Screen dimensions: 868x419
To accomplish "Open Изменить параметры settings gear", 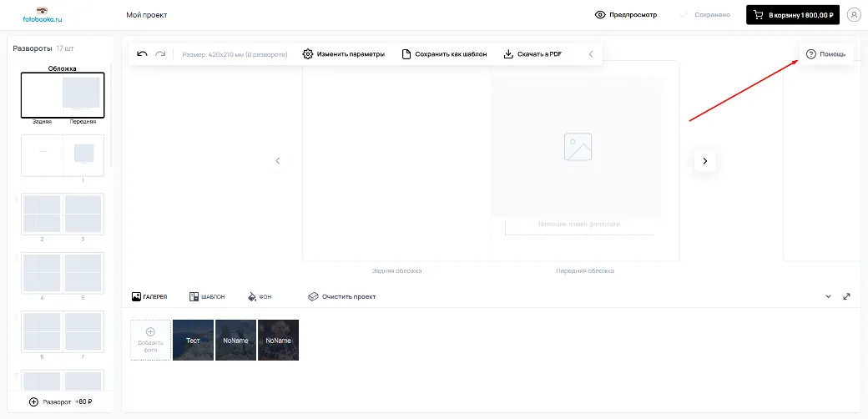I will click(343, 54).
